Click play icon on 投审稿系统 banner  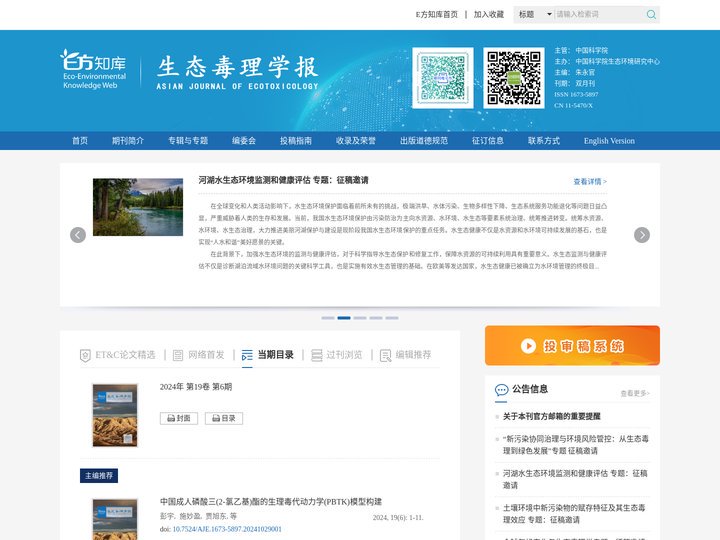coord(529,346)
